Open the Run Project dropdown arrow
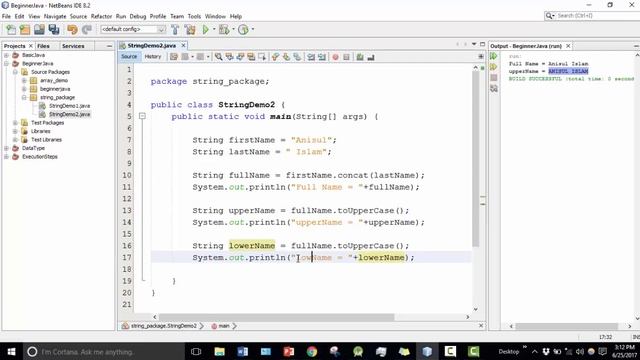 [214, 29]
